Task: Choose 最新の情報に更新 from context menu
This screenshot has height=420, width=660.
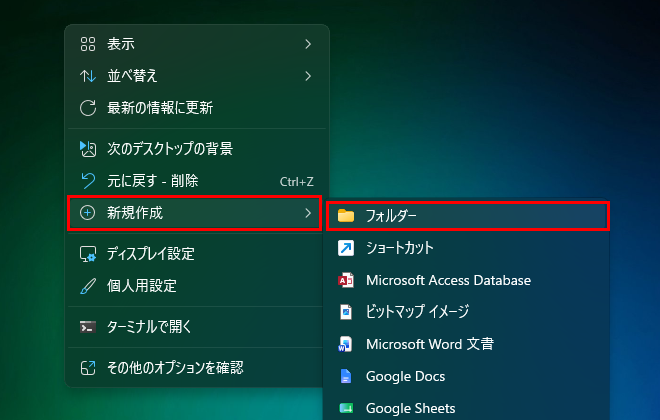Action: point(197,108)
